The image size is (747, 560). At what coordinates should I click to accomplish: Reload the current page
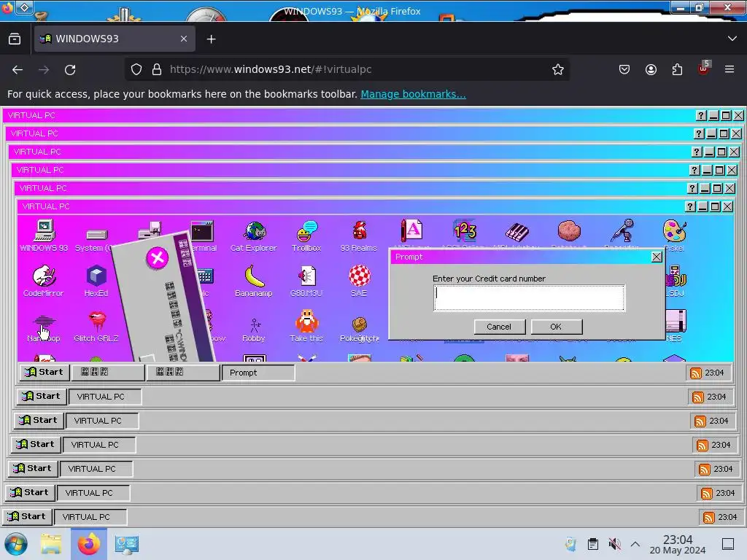click(70, 70)
